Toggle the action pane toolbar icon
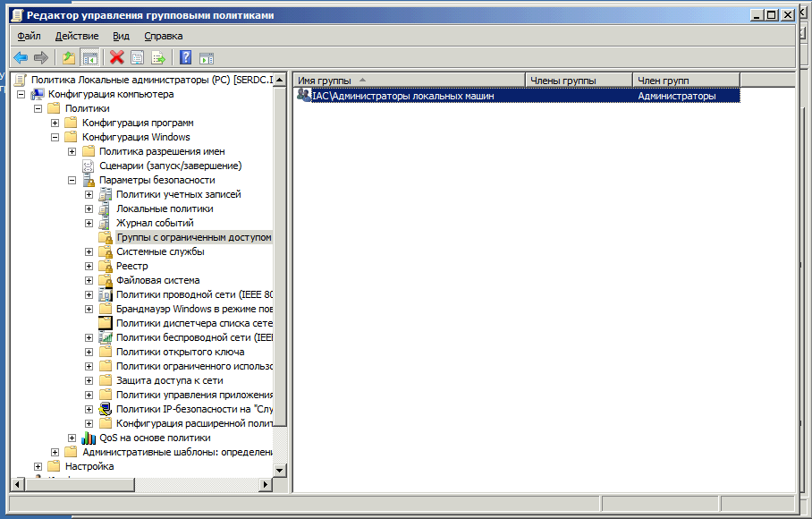812x519 pixels. (x=206, y=57)
